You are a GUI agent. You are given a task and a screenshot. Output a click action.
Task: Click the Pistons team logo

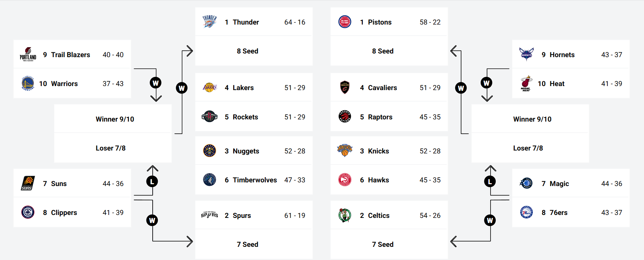click(x=345, y=22)
